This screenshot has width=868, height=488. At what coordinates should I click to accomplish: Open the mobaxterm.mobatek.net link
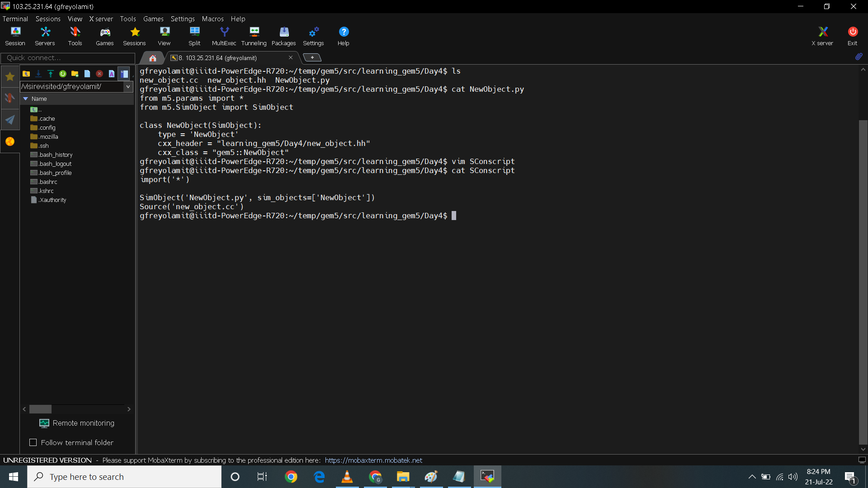click(x=373, y=460)
